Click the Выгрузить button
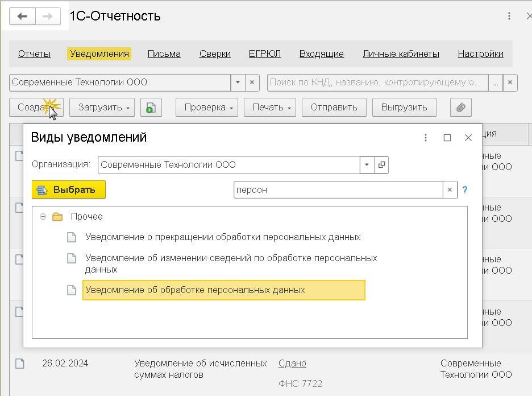Viewport: 532px width, 396px height. click(404, 108)
